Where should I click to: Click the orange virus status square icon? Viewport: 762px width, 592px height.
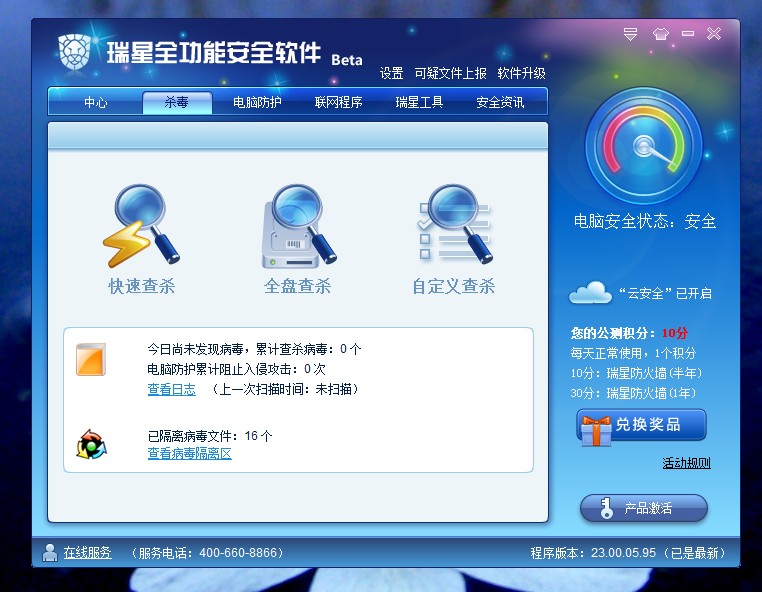[x=91, y=360]
